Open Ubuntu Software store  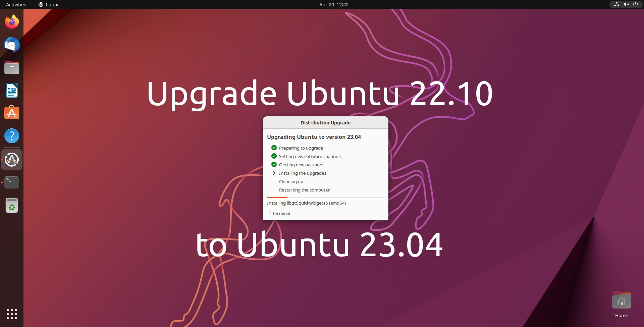click(x=12, y=113)
